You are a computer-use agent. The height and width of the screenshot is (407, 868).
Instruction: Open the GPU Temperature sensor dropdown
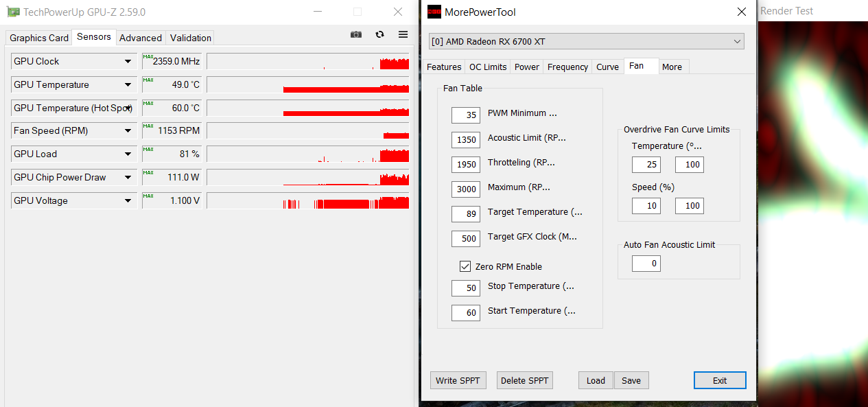click(128, 84)
